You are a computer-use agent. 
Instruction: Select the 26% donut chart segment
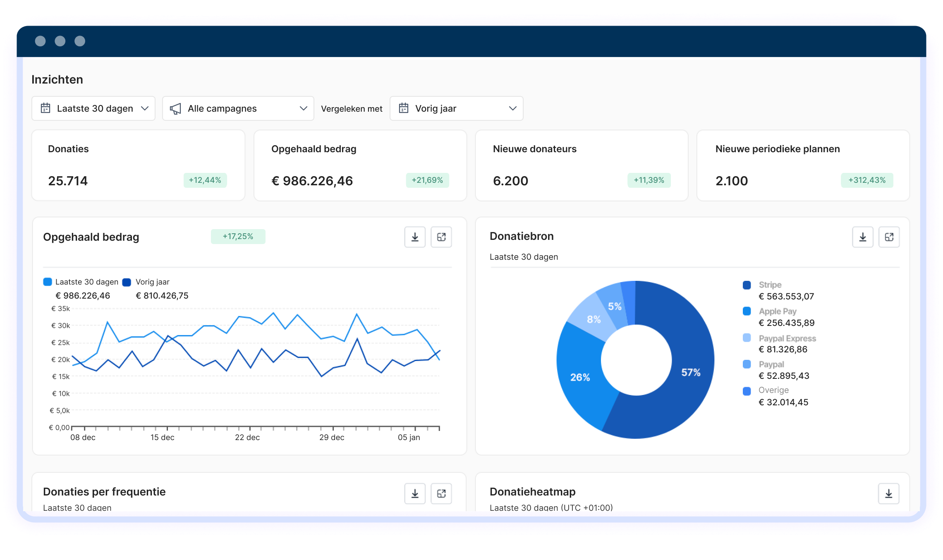[x=580, y=377]
